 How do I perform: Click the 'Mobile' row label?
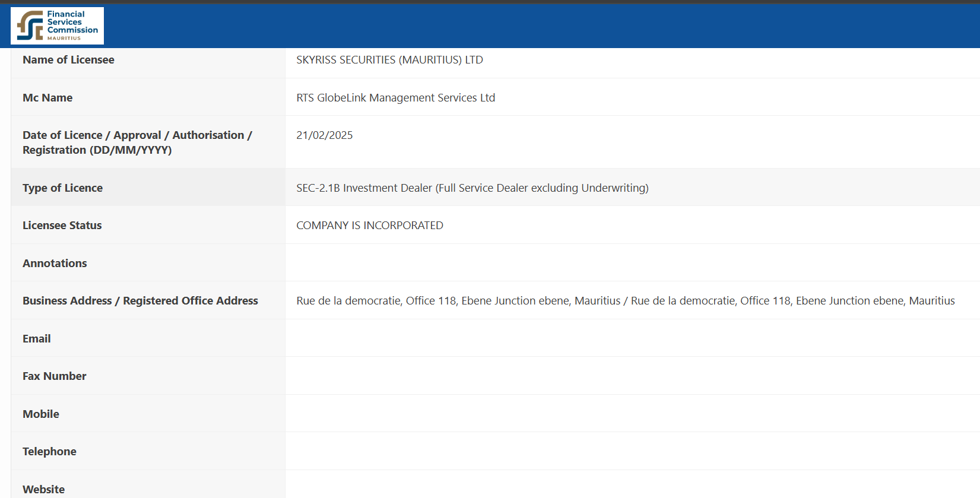(40, 414)
